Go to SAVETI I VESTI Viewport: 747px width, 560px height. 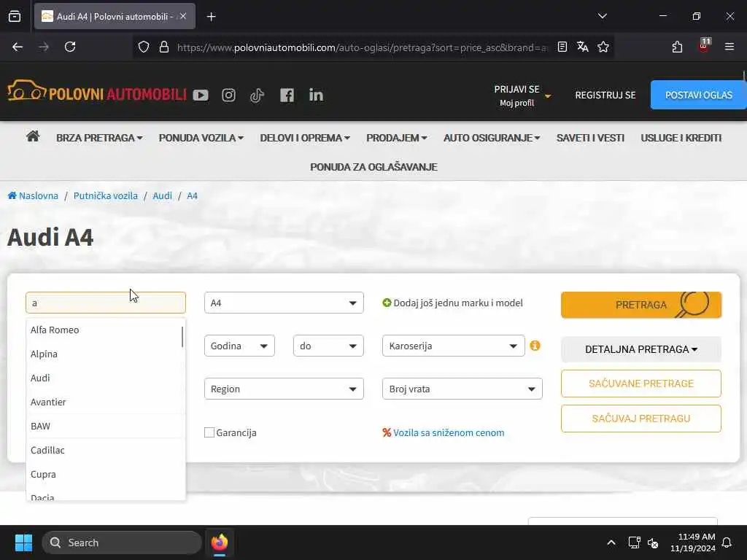(590, 138)
